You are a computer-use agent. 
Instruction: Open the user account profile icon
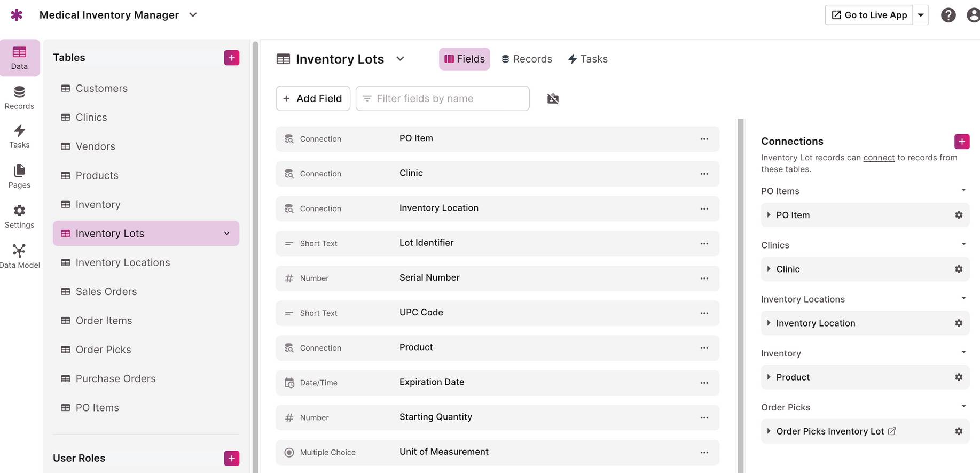974,15
